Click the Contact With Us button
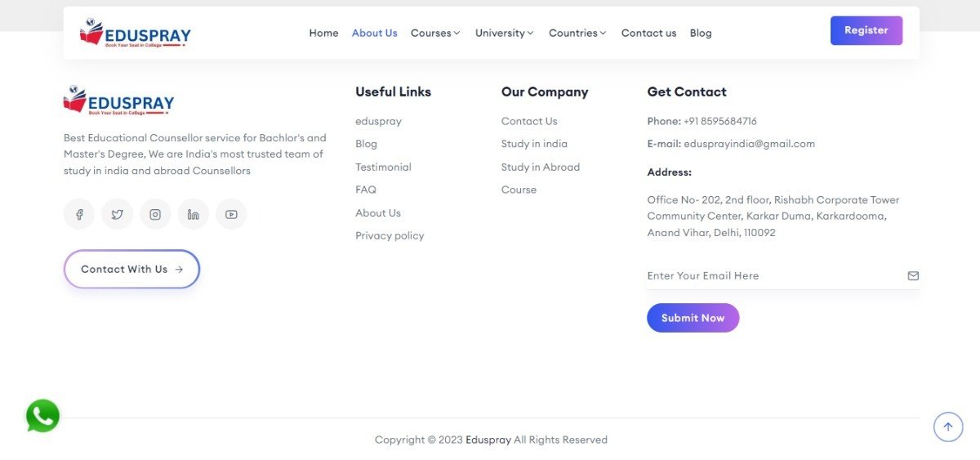Image resolution: width=980 pixels, height=460 pixels. [131, 269]
